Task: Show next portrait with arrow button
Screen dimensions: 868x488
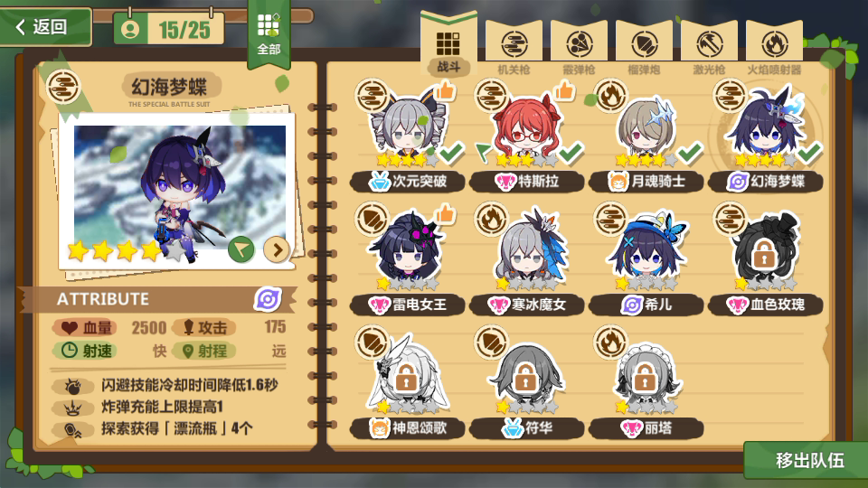Action: tap(277, 250)
